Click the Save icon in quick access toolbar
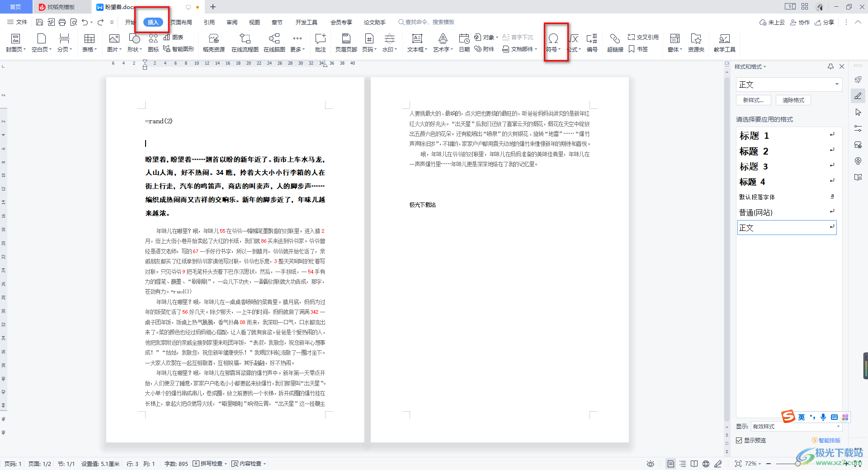 pyautogui.click(x=39, y=22)
